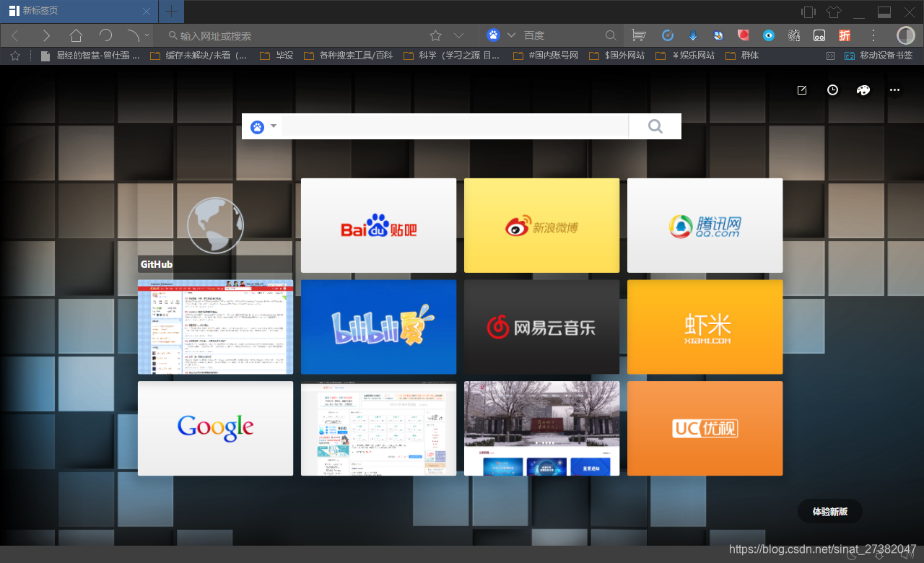Image resolution: width=924 pixels, height=563 pixels.
Task: Click the paintbrush-globe extension icon
Action: pyautogui.click(x=718, y=35)
